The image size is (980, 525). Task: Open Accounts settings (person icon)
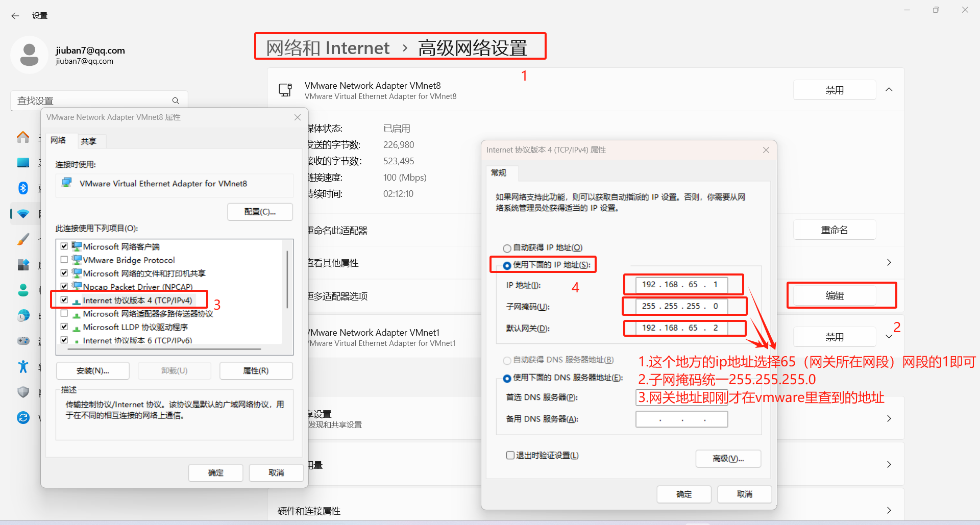tap(23, 290)
